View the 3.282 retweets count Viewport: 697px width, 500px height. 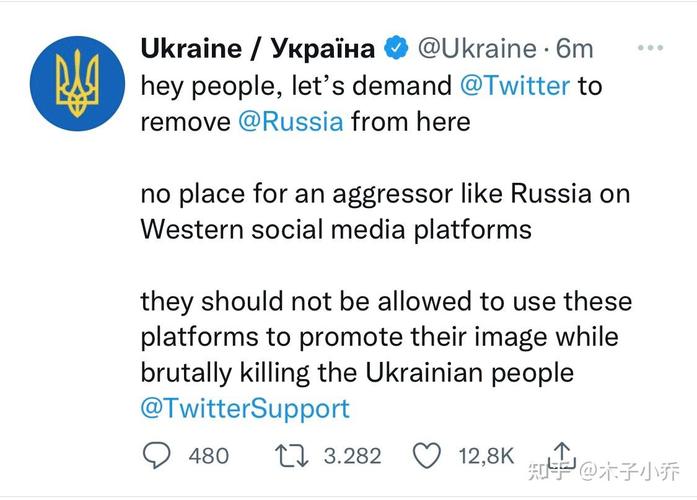coord(352,456)
